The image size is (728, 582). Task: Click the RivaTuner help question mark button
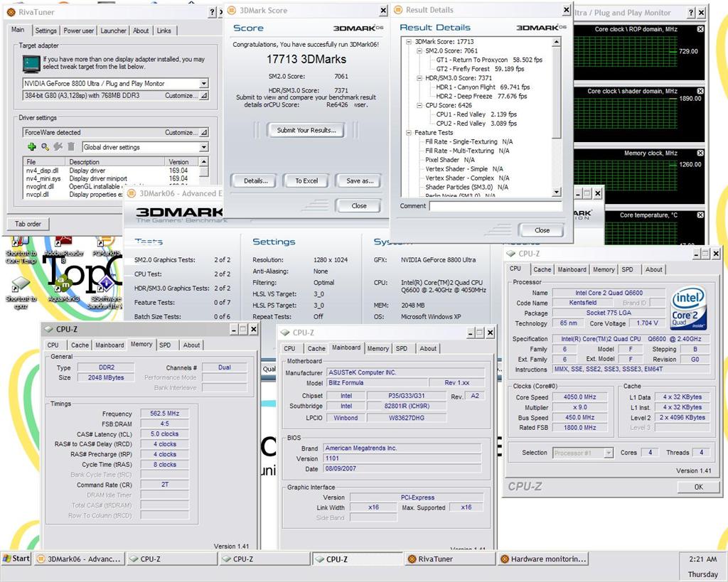click(x=212, y=12)
